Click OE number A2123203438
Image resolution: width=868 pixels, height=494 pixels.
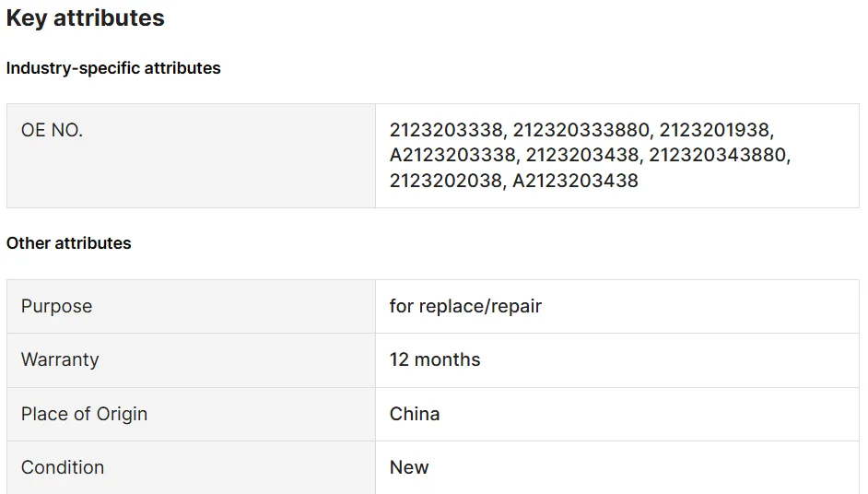coord(575,181)
